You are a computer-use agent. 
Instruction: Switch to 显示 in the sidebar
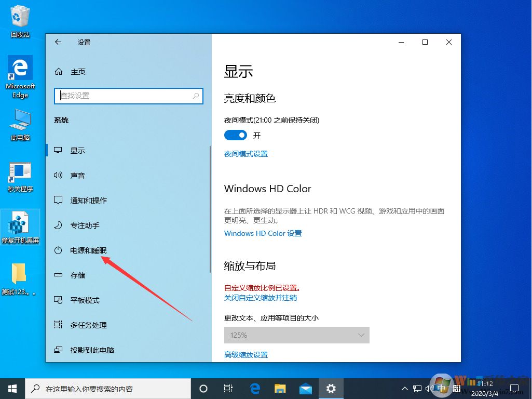click(78, 150)
